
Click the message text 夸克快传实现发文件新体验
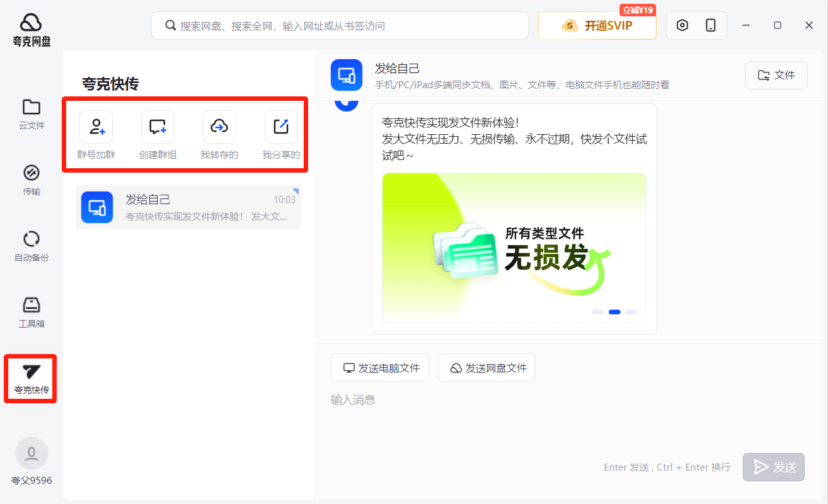(x=450, y=122)
